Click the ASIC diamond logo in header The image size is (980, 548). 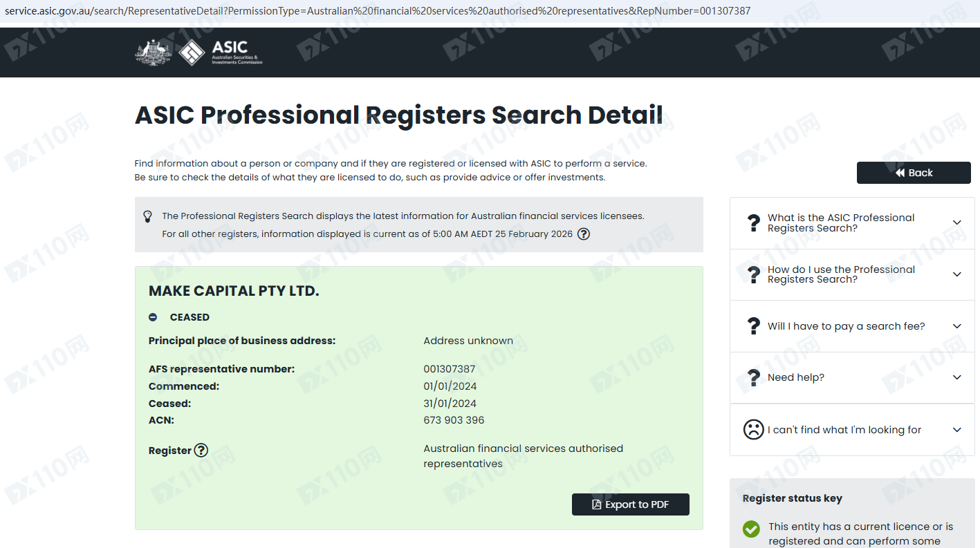pos(192,53)
